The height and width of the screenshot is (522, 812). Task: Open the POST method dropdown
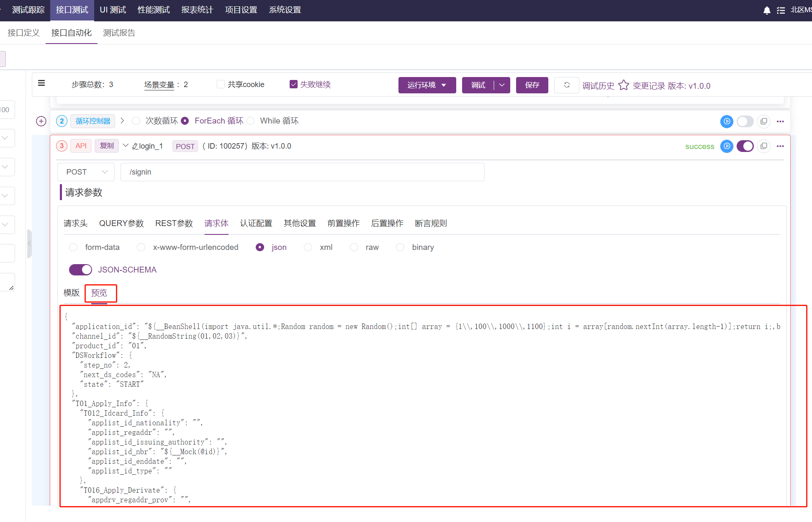pos(86,172)
